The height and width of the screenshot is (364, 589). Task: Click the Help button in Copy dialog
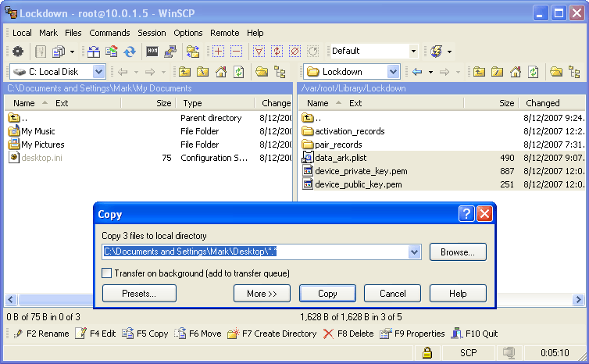[x=458, y=293]
